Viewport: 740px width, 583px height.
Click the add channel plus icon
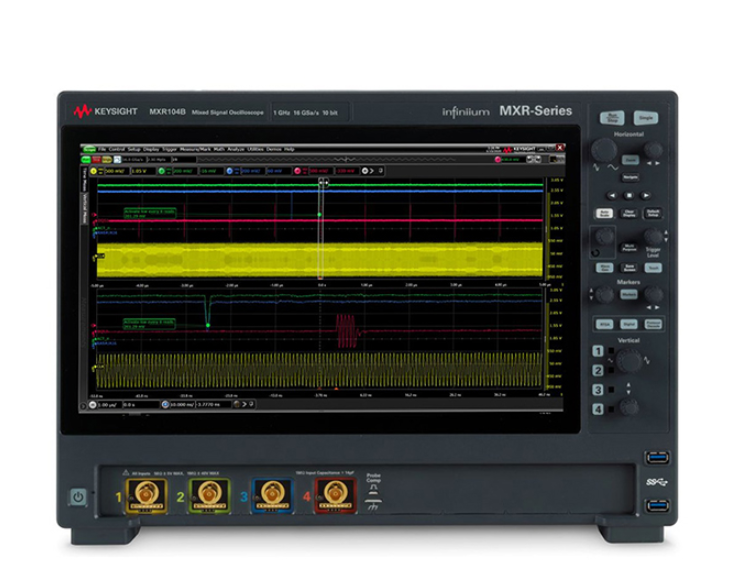click(x=365, y=171)
